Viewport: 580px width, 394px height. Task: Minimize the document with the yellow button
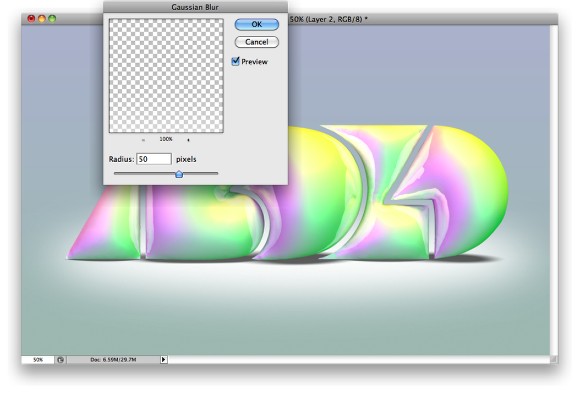click(x=42, y=18)
